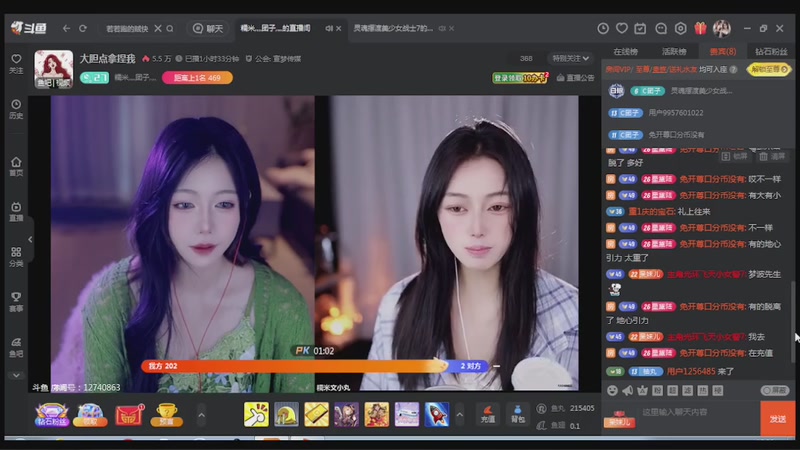
Task: Open 赛事 trophy in sidebar
Action: pyautogui.click(x=16, y=302)
